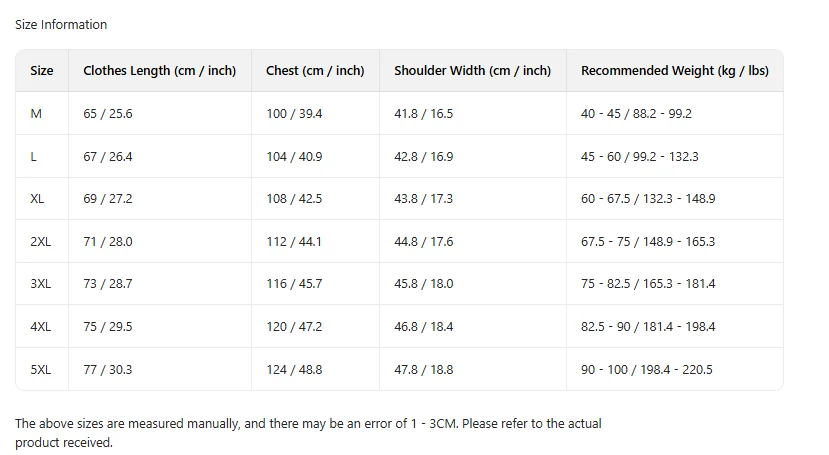Click the 108 / 42.5 chest cell

point(294,199)
